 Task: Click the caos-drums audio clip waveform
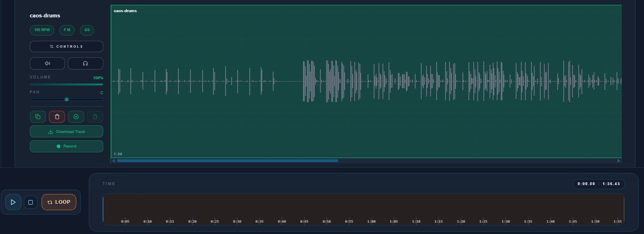click(x=366, y=81)
